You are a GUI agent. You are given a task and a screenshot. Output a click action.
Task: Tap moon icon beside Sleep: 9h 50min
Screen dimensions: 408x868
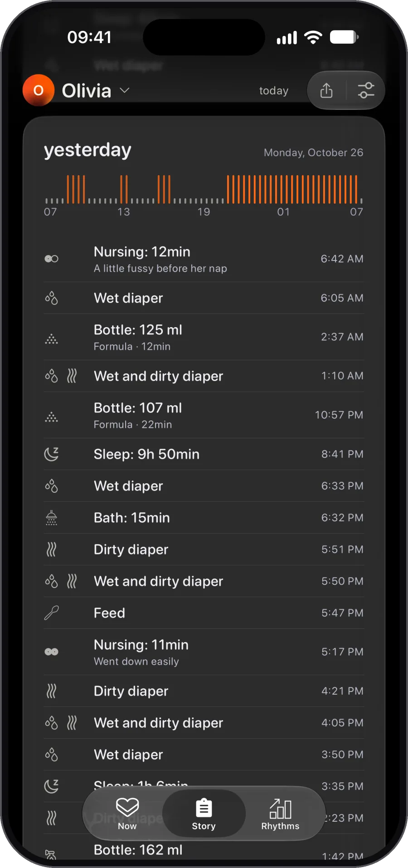[x=51, y=454]
